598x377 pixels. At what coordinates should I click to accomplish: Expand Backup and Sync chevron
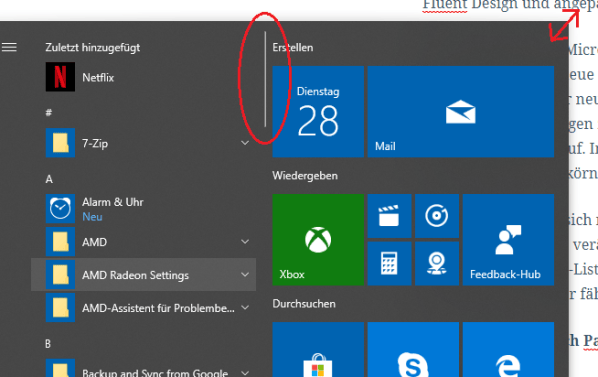245,373
